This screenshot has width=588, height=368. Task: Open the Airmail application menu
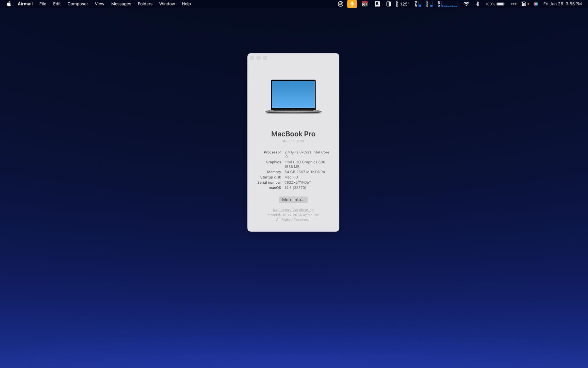pyautogui.click(x=25, y=4)
